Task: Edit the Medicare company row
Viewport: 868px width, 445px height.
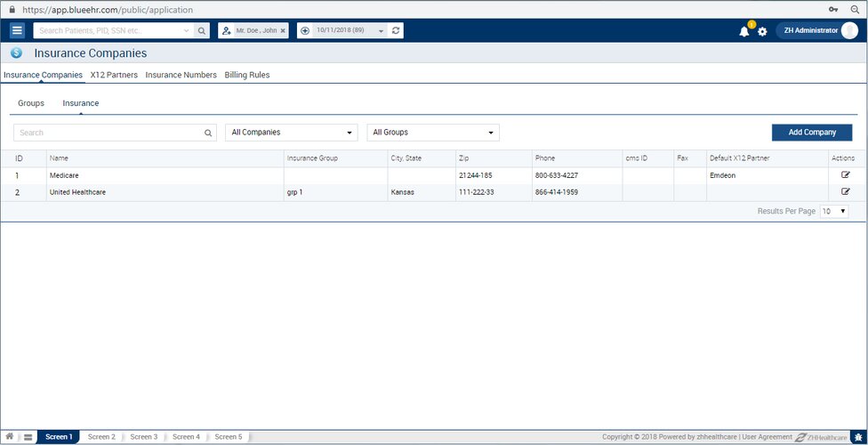Action: pos(845,175)
